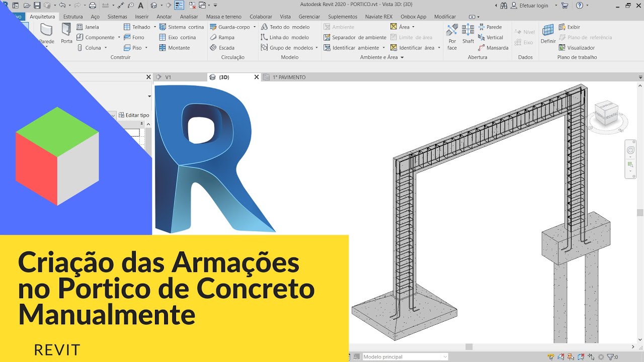The height and width of the screenshot is (362, 644).
Task: Undo the last action
Action: 62,6
